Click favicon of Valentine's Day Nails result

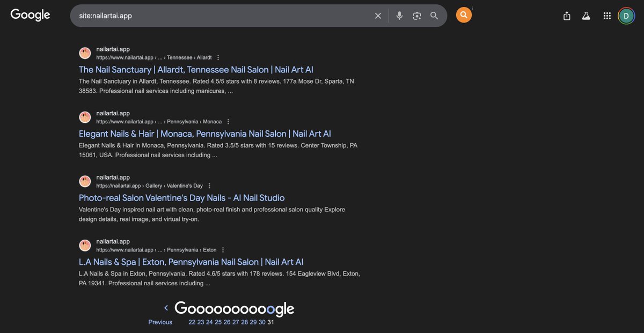[85, 181]
